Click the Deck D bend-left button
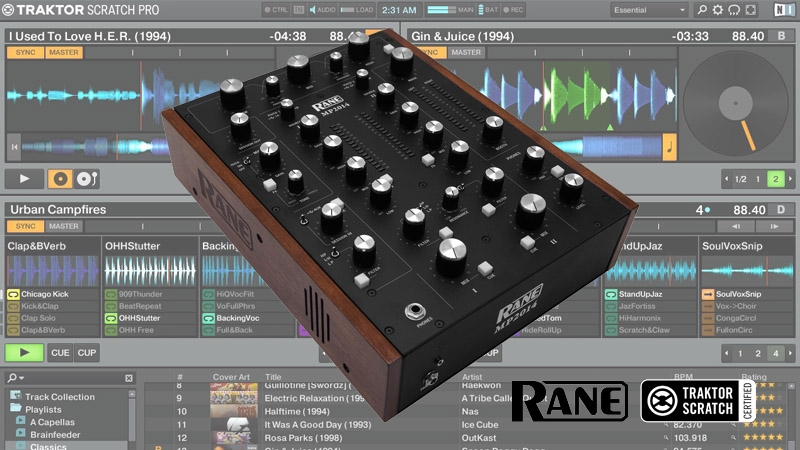800x450 pixels. coord(735,226)
